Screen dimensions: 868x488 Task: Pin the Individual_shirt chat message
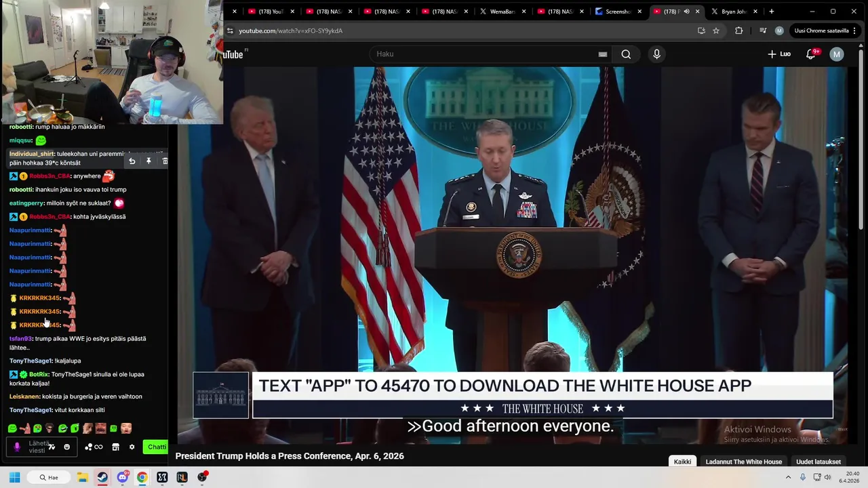[149, 161]
